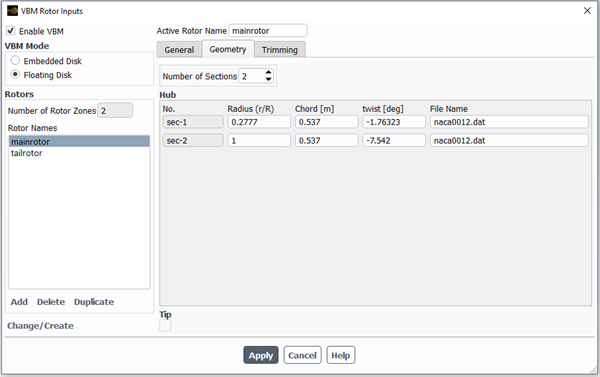Viewport: 600px width, 377px height.
Task: Toggle the Enable VBM checkbox
Action: point(11,31)
